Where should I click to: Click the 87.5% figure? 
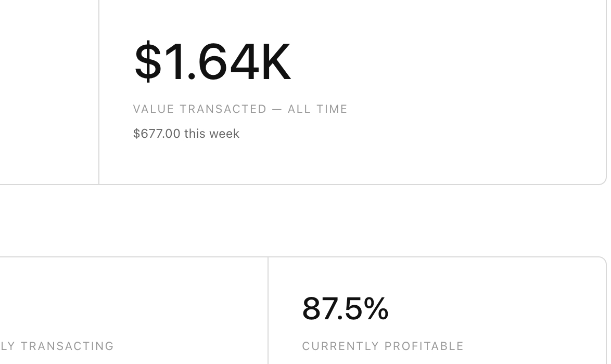[345, 308]
